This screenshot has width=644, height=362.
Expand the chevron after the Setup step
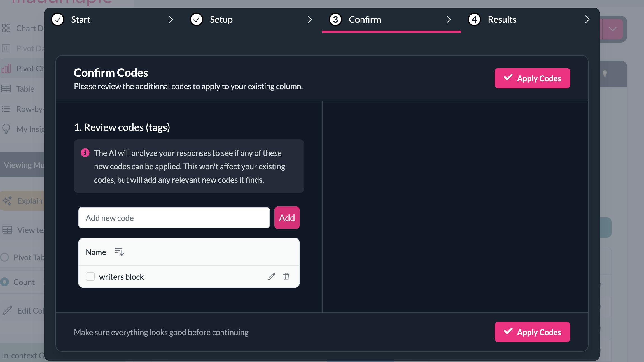pyautogui.click(x=310, y=20)
